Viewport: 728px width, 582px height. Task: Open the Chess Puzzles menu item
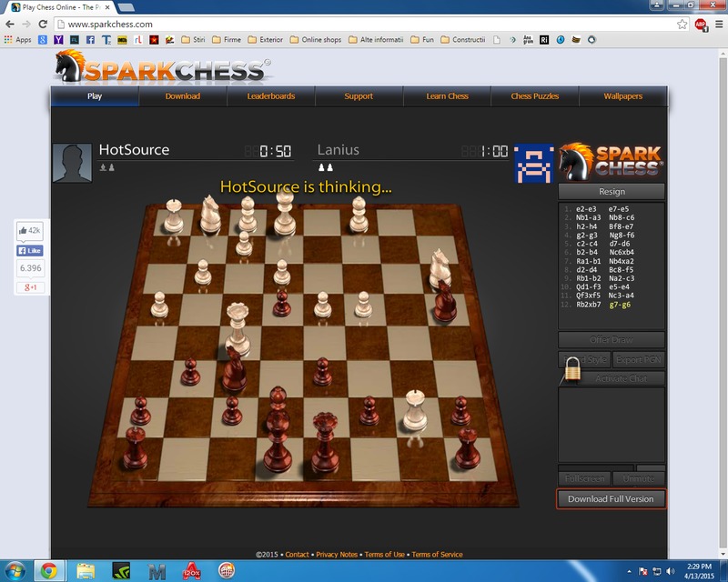tap(535, 96)
